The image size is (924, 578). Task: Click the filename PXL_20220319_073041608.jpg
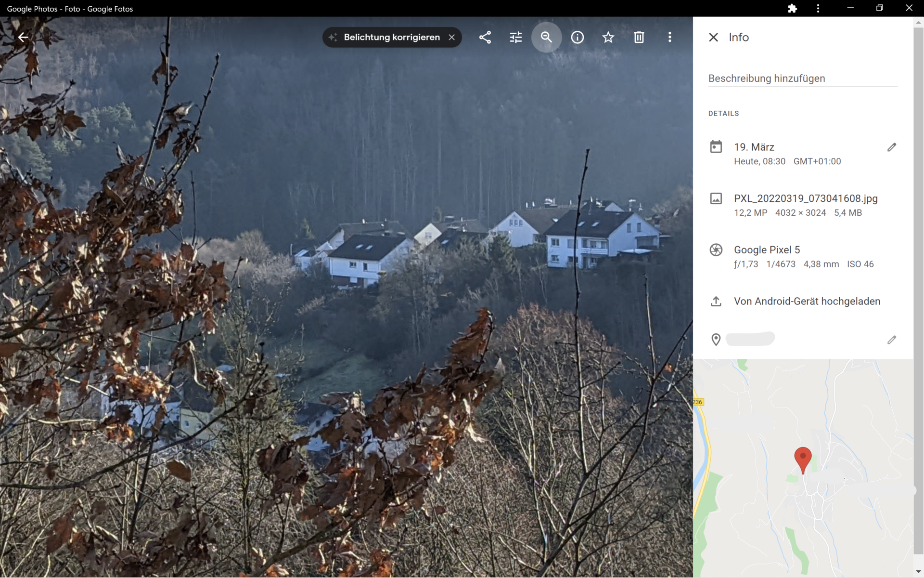click(806, 198)
